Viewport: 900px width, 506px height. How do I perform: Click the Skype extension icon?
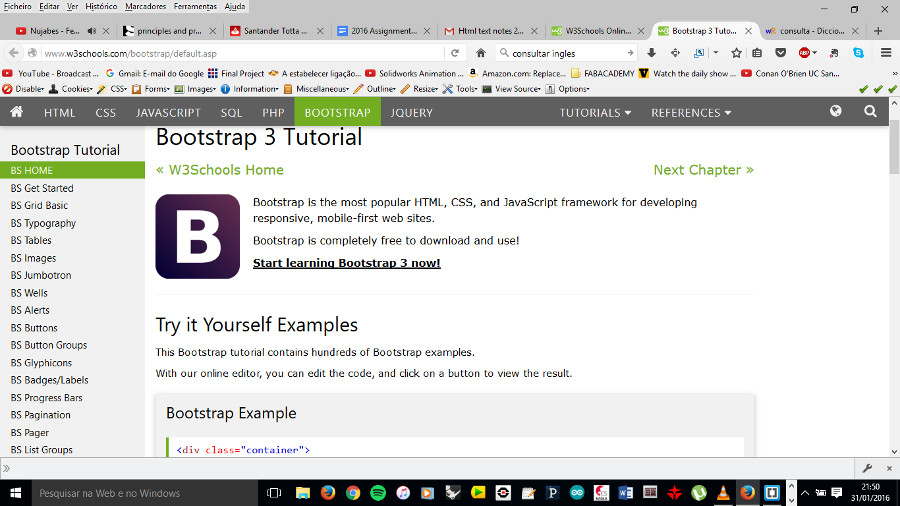[858, 53]
